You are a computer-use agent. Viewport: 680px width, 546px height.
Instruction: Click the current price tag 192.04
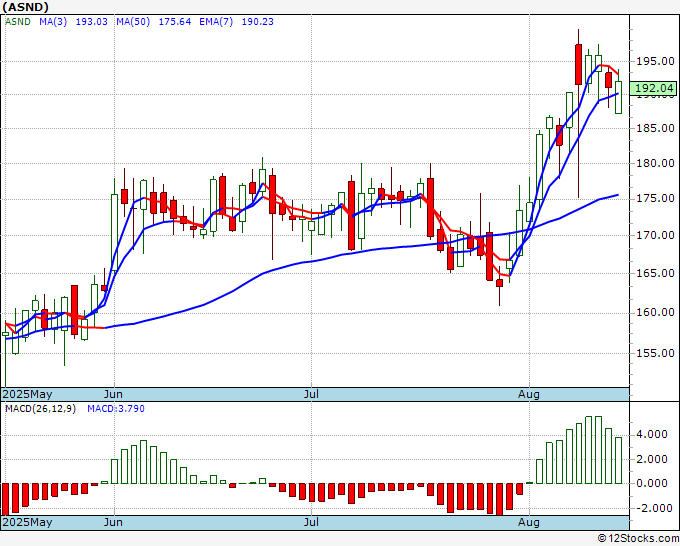tap(654, 88)
